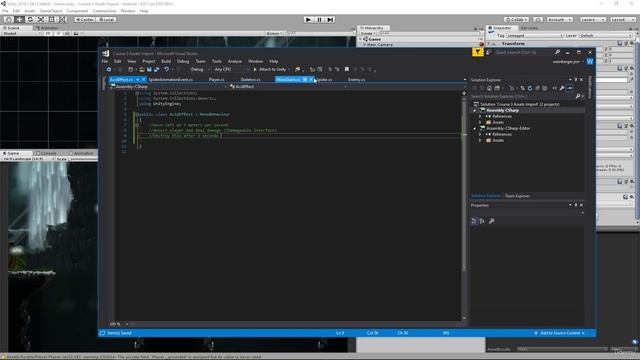Click the Undo icon in Visual Studio
The image size is (640, 360).
click(x=167, y=69)
